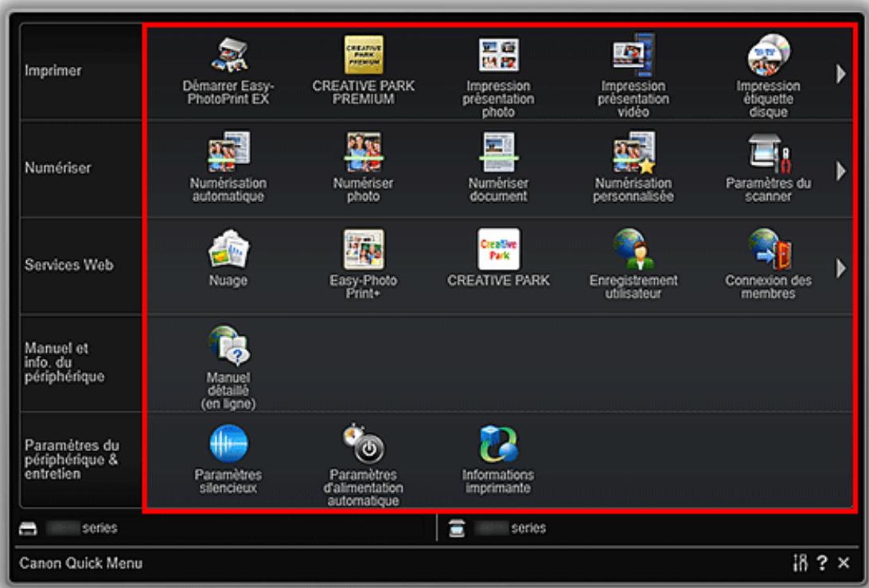This screenshot has height=588, width=869.
Task: Select the printer series model
Action: click(x=68, y=528)
